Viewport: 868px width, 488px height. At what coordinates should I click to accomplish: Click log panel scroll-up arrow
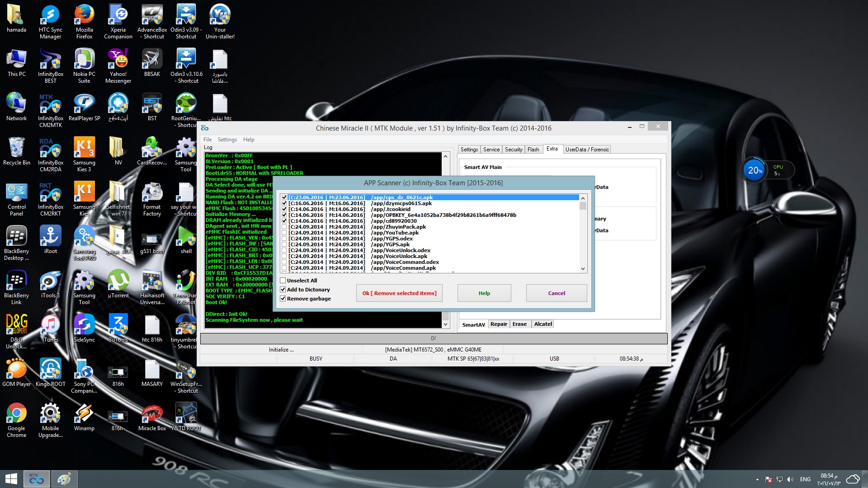click(x=445, y=156)
